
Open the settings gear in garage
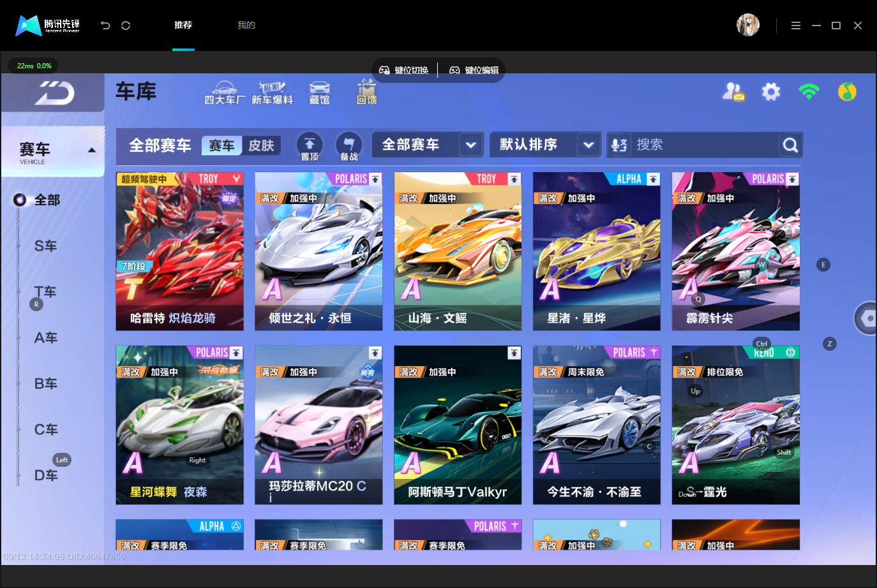pyautogui.click(x=771, y=92)
